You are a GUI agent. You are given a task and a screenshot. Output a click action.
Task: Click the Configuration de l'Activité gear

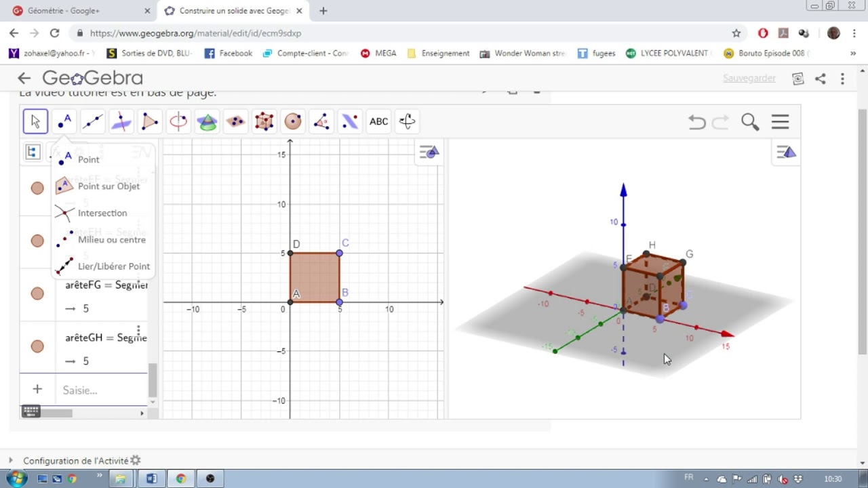136,460
